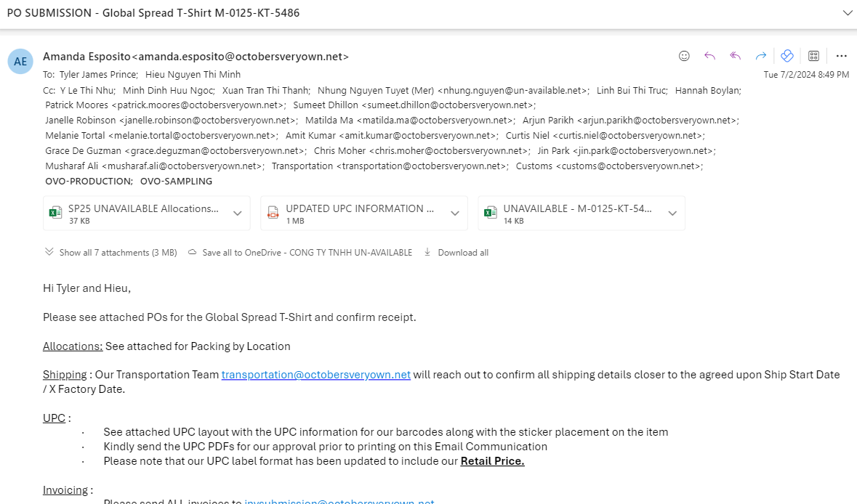Click the Excel icon of SP25 UNAVAILABLE Allocations
857x504 pixels.
(55, 213)
